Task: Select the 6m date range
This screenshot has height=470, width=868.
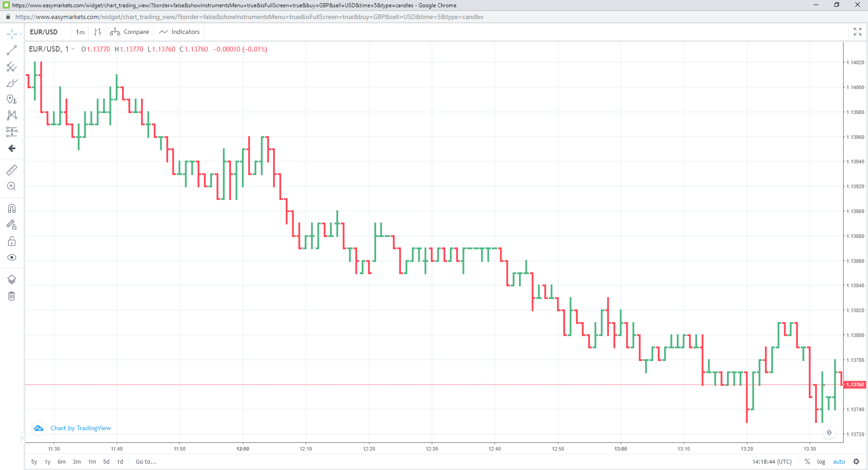Action: 61,462
